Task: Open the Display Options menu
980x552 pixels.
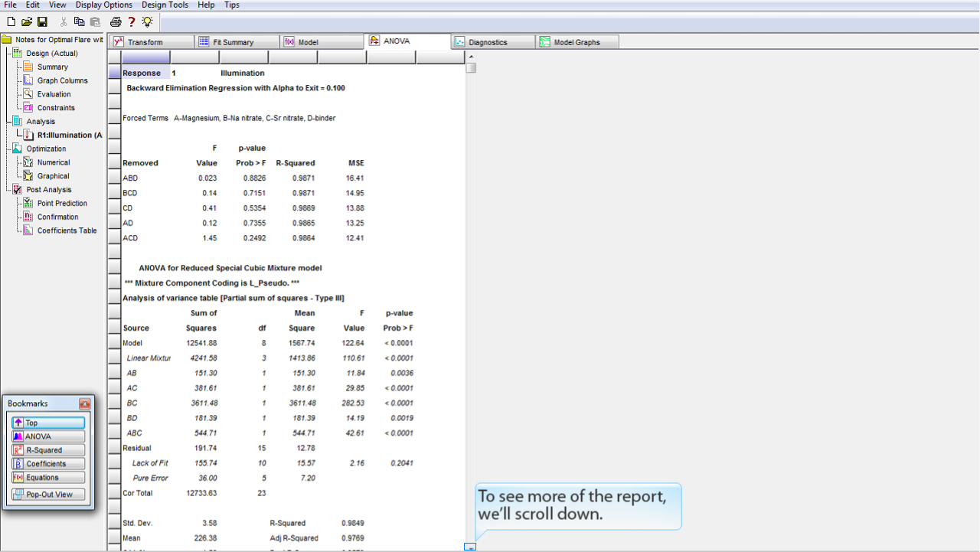Action: 103,5
